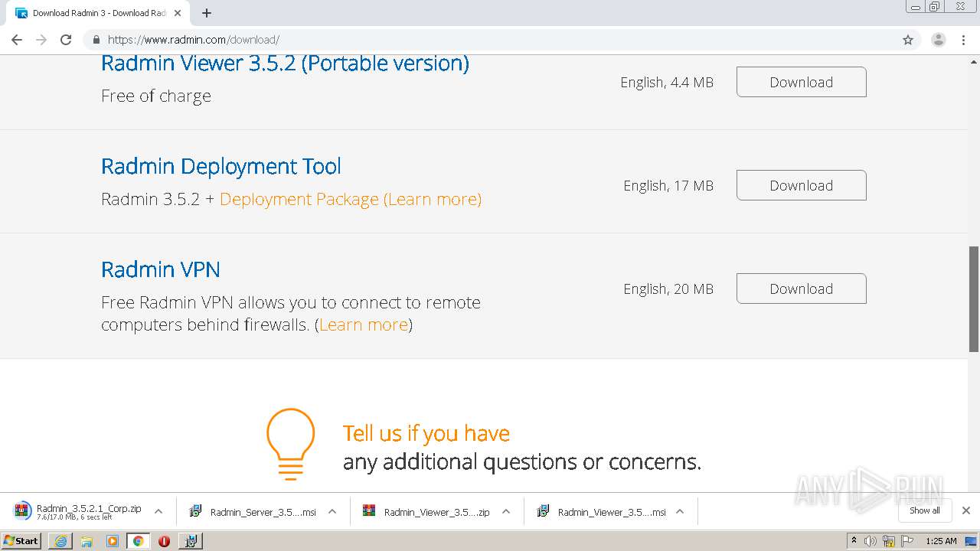Click Learn more about Radmin VPN

pos(364,324)
